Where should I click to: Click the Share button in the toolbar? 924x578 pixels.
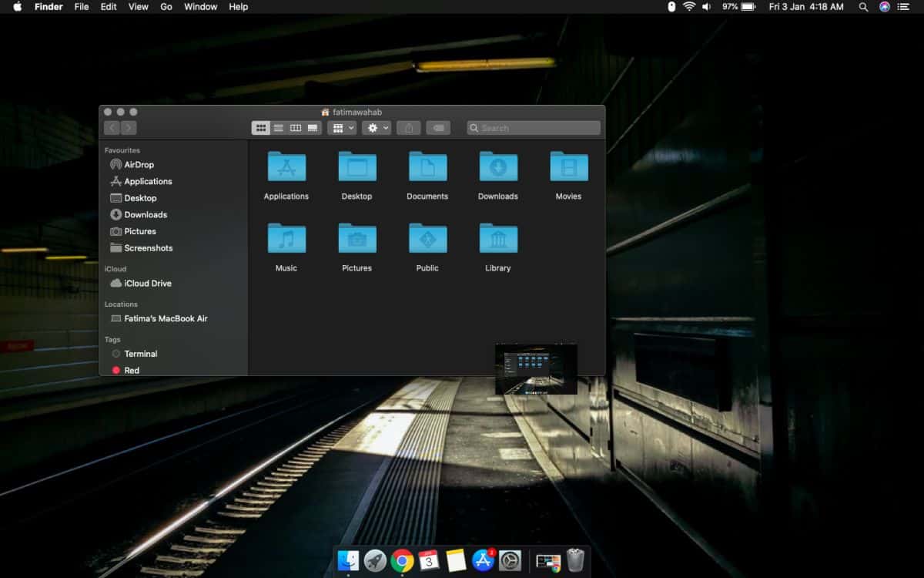coord(409,128)
